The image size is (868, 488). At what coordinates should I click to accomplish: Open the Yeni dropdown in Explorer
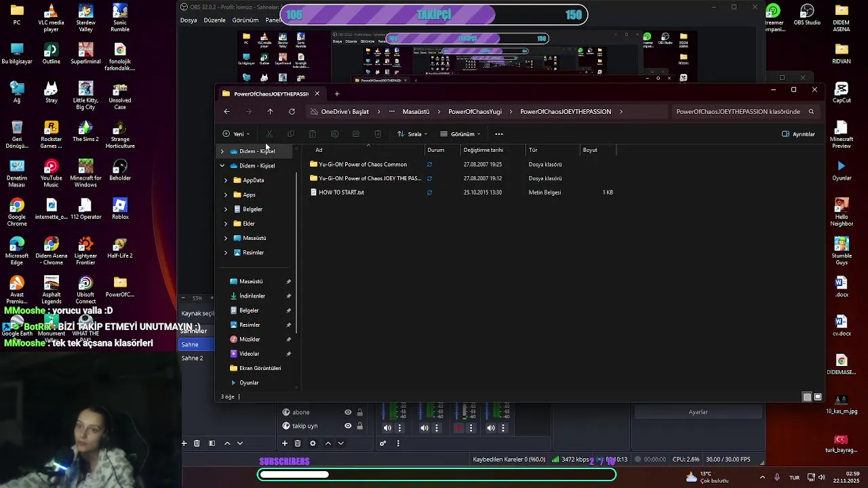237,134
